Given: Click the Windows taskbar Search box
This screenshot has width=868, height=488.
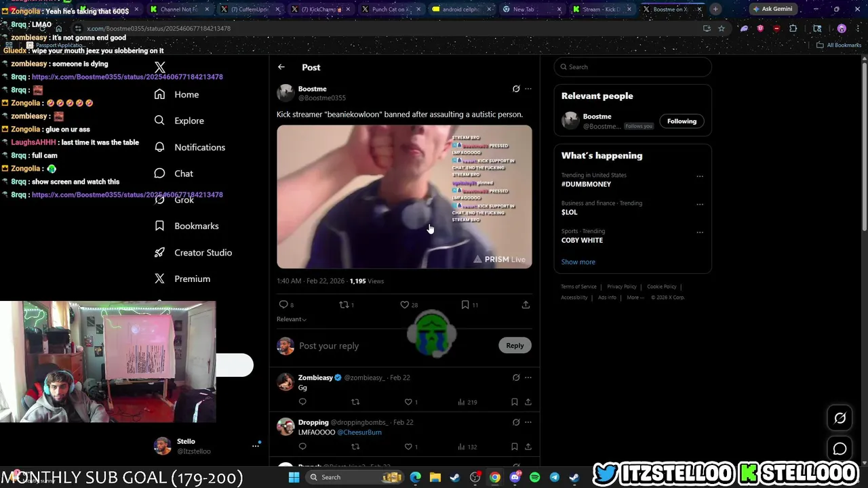Looking at the screenshot, I should (x=353, y=477).
